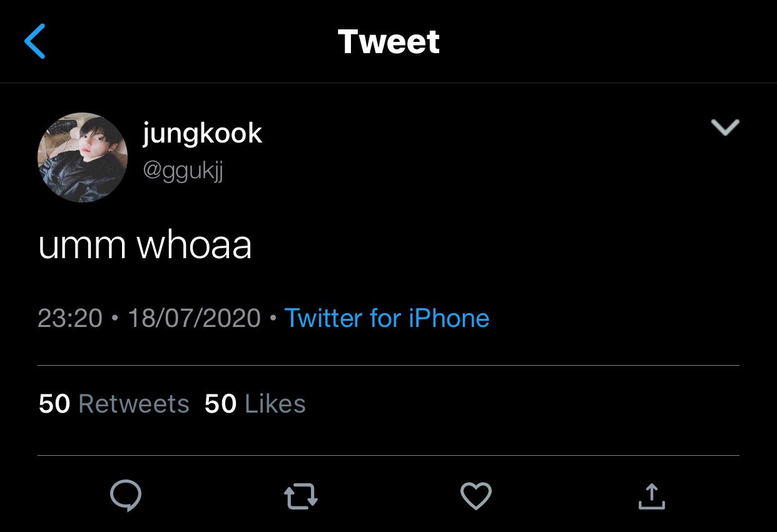The image size is (777, 532).
Task: Tap the word 'whoaa' in tweet
Action: [x=194, y=244]
